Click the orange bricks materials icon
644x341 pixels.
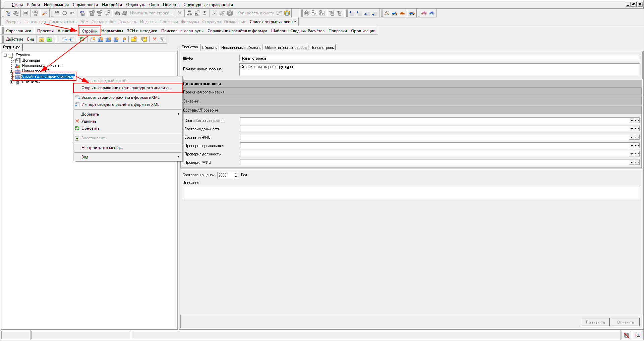pyautogui.click(x=402, y=13)
